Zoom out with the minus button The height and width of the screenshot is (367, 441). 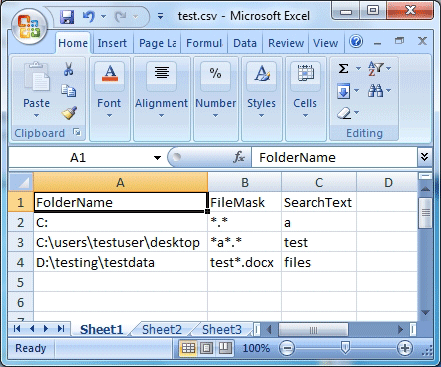point(287,348)
